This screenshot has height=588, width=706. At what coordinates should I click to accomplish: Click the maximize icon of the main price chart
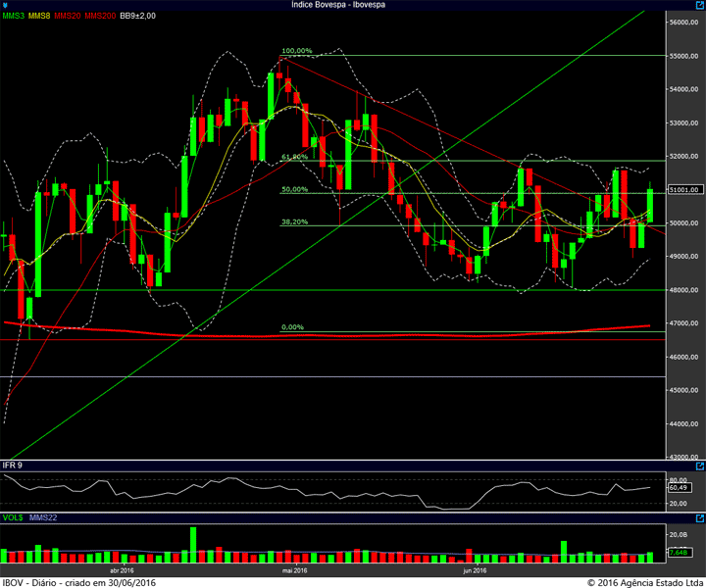coord(700,5)
